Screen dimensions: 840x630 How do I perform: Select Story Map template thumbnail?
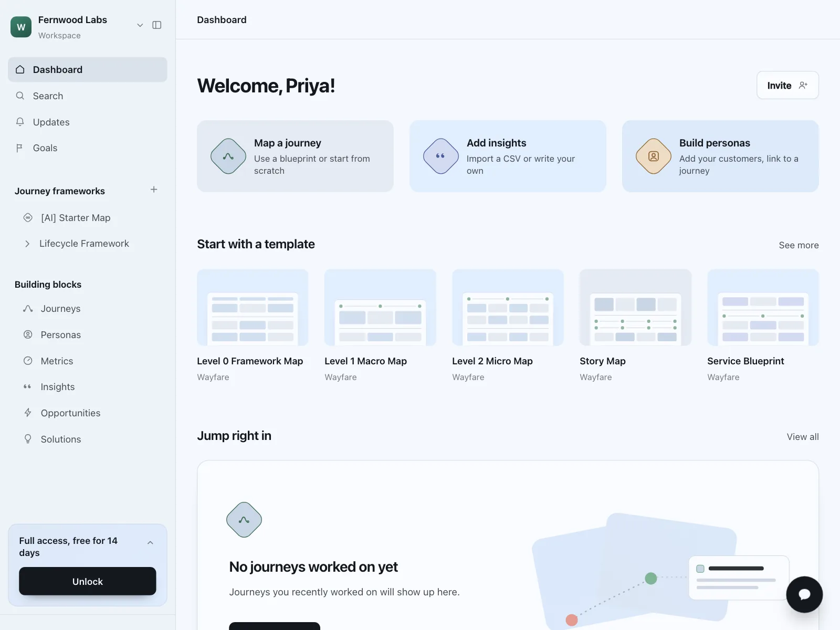coord(635,308)
